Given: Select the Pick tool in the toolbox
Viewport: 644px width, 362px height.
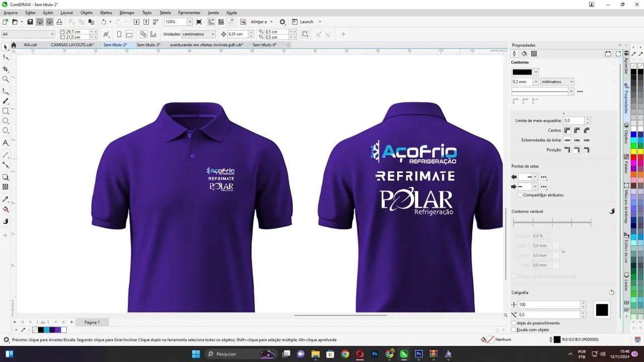Looking at the screenshot, I should pos(6,47).
